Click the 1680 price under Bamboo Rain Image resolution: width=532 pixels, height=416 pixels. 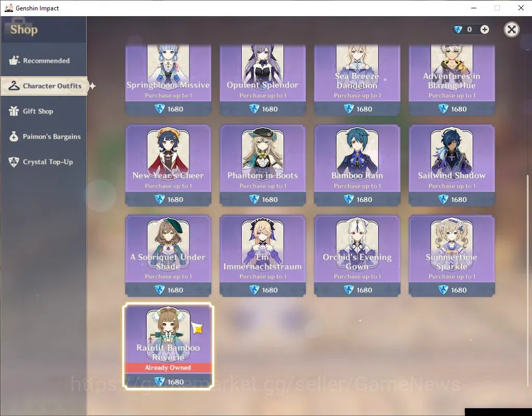tap(365, 200)
